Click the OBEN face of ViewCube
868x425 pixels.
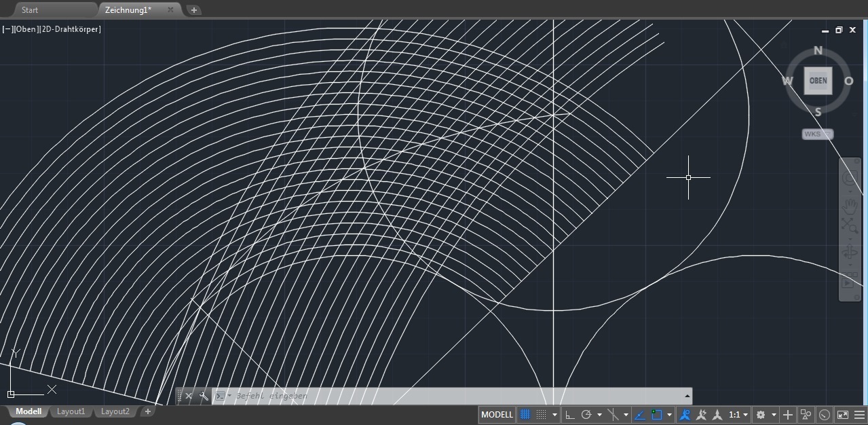818,81
